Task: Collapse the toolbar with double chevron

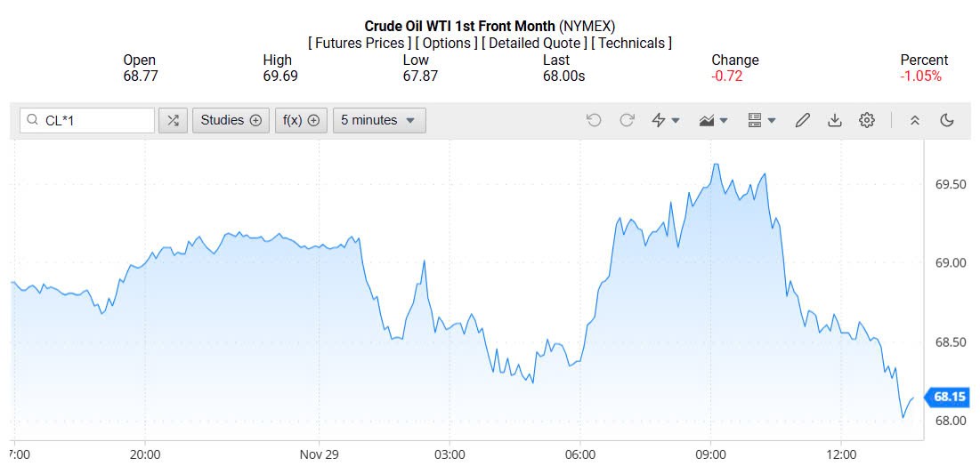Action: point(914,120)
